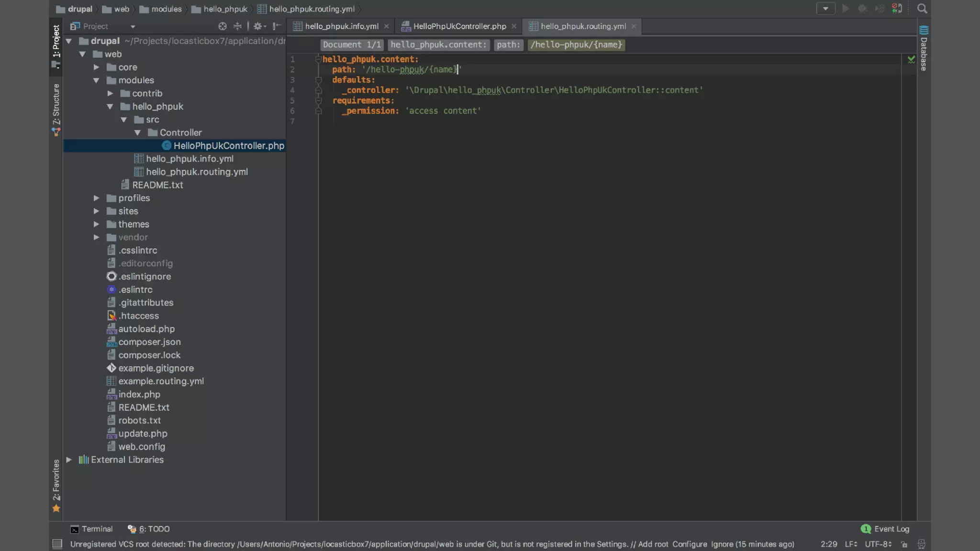Toggle the read-only lock icon in the status bar
This screenshot has width=980, height=551.
coord(904,544)
